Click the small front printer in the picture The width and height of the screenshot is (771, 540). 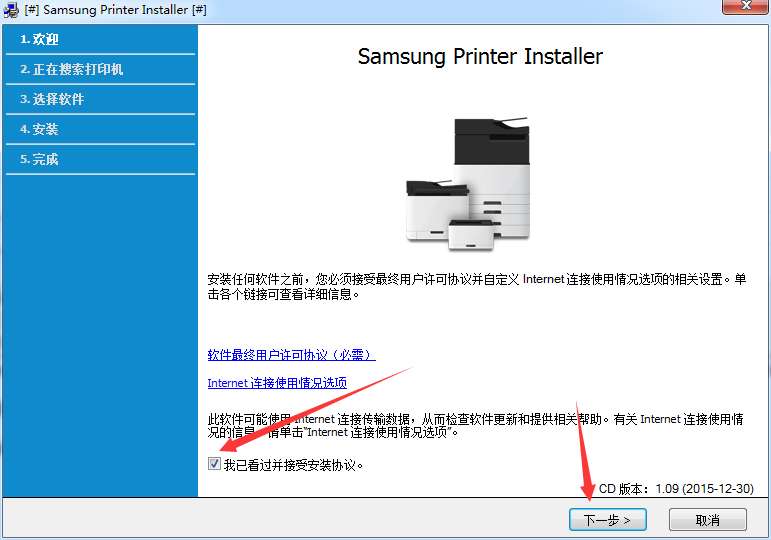pos(471,235)
